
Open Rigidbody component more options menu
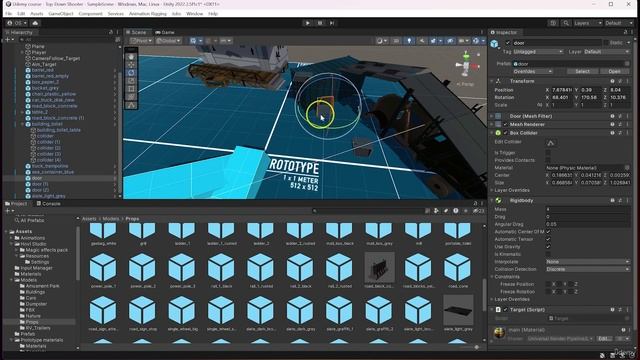coord(628,201)
